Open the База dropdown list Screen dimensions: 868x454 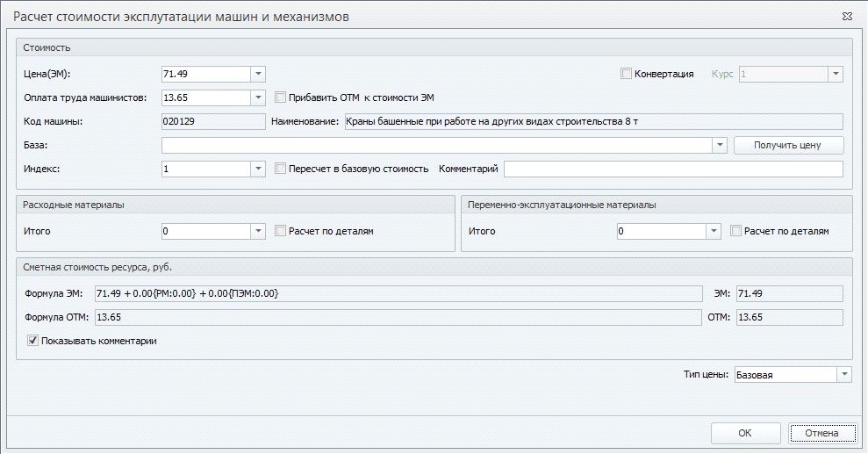point(720,145)
